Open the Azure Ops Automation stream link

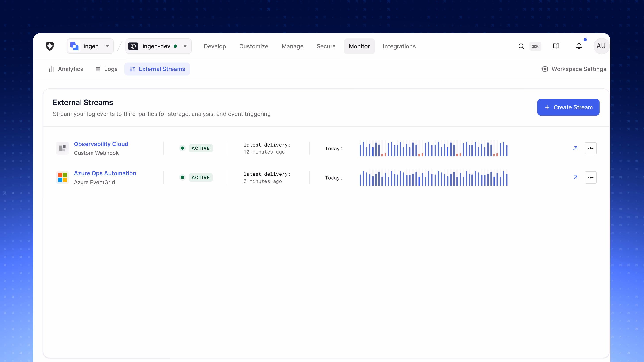(105, 173)
